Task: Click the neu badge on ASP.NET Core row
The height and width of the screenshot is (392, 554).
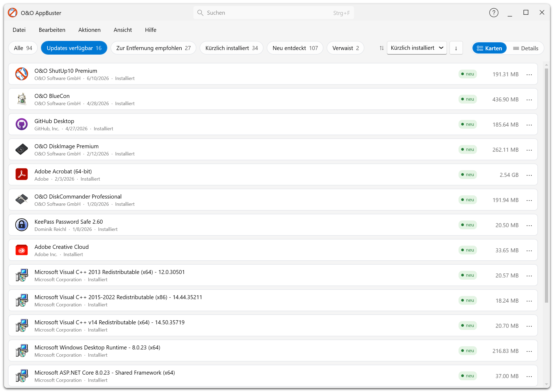Action: (x=468, y=376)
